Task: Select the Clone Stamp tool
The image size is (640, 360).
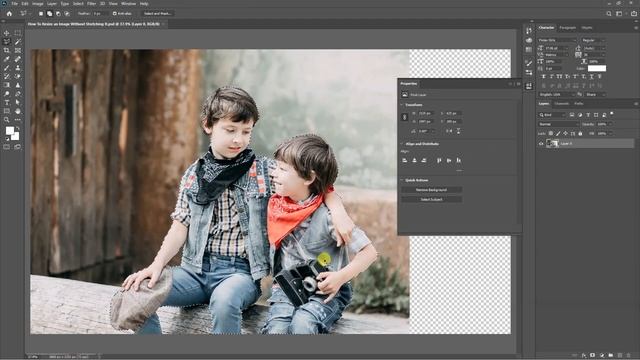Action: [x=18, y=68]
